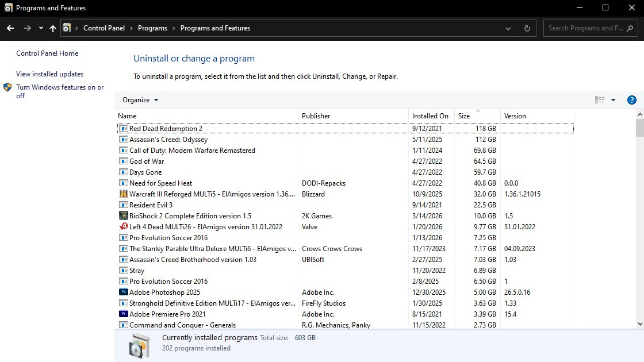Select Warcraft III Reforged icon
The height and width of the screenshot is (362, 644).
coord(123,194)
